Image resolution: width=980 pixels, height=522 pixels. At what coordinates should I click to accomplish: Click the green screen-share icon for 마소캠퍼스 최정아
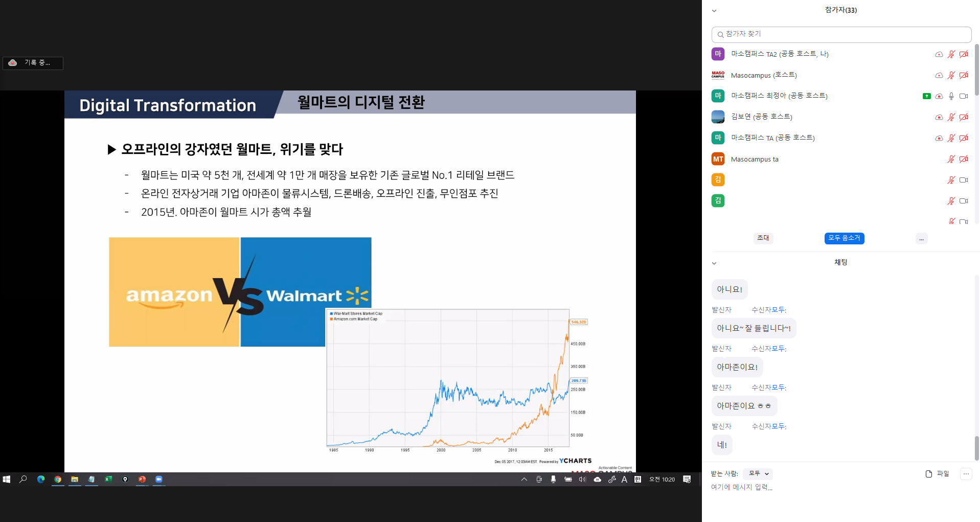[x=926, y=96]
